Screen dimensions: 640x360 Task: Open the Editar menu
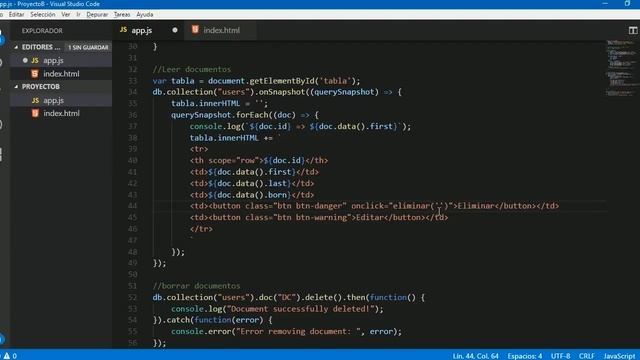click(x=16, y=15)
